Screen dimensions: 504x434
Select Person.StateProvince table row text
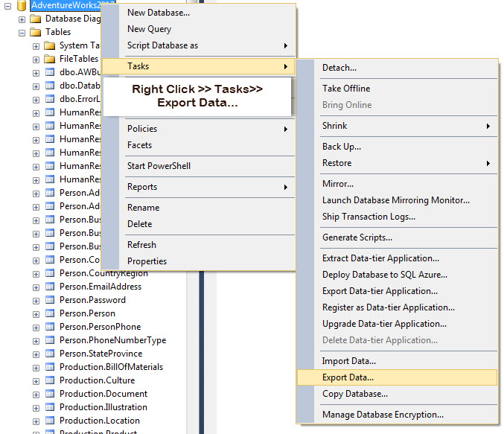point(101,354)
